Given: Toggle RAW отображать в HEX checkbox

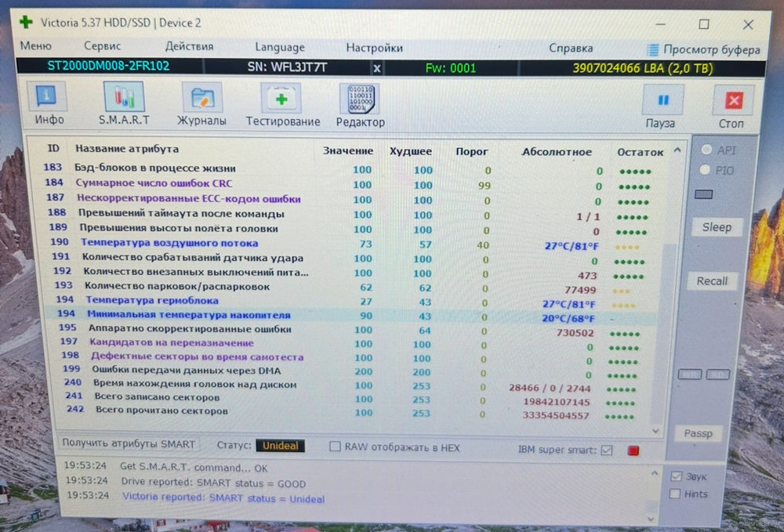Looking at the screenshot, I should point(335,446).
